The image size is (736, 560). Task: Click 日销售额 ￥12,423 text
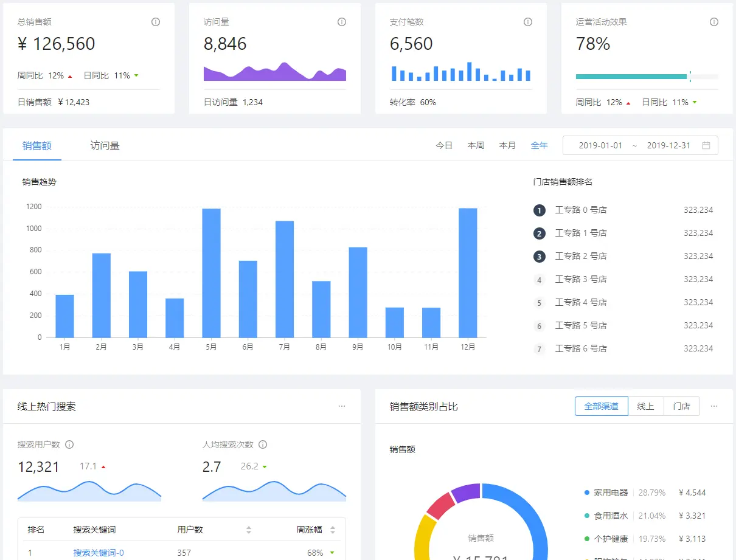[x=54, y=102]
